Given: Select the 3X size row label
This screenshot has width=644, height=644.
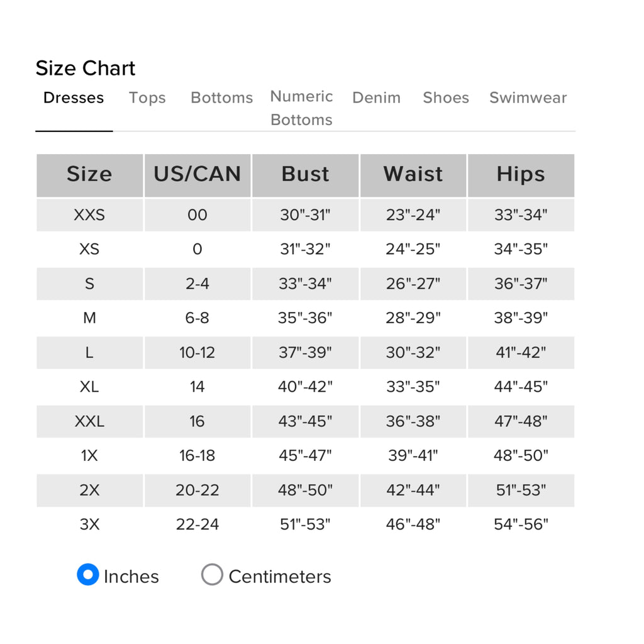Looking at the screenshot, I should pos(89,525).
